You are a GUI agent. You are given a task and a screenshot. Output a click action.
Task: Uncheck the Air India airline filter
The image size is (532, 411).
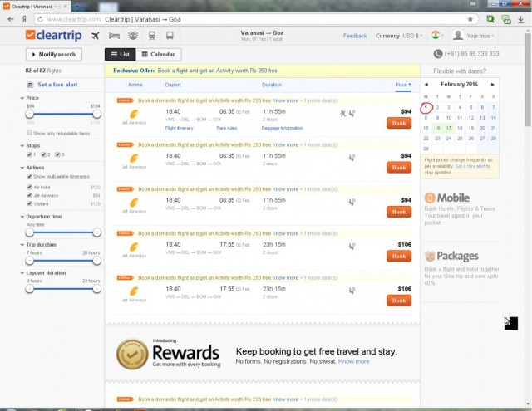pos(30,187)
